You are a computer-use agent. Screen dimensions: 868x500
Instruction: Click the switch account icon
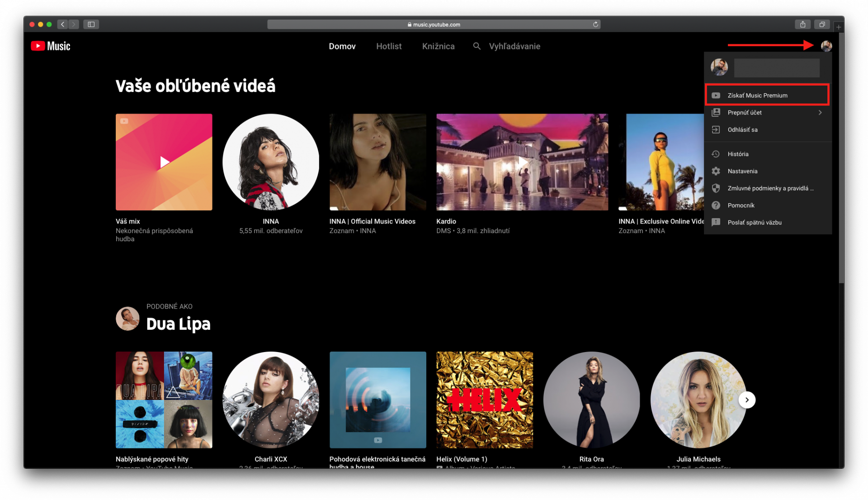(716, 113)
